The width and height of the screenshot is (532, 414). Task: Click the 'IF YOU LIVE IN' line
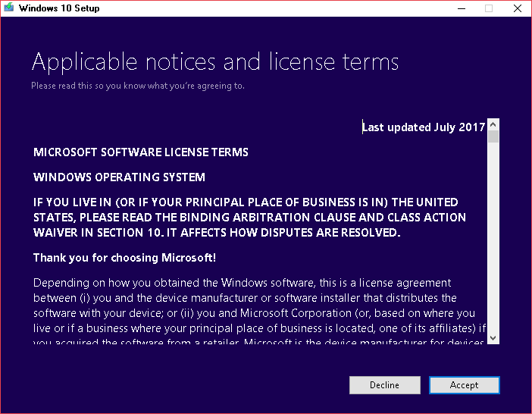coord(246,202)
